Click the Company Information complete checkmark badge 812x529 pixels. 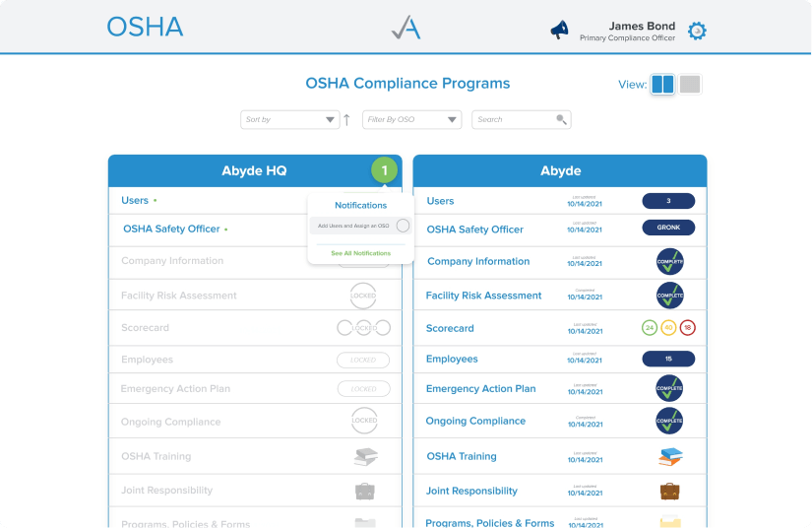pos(669,262)
